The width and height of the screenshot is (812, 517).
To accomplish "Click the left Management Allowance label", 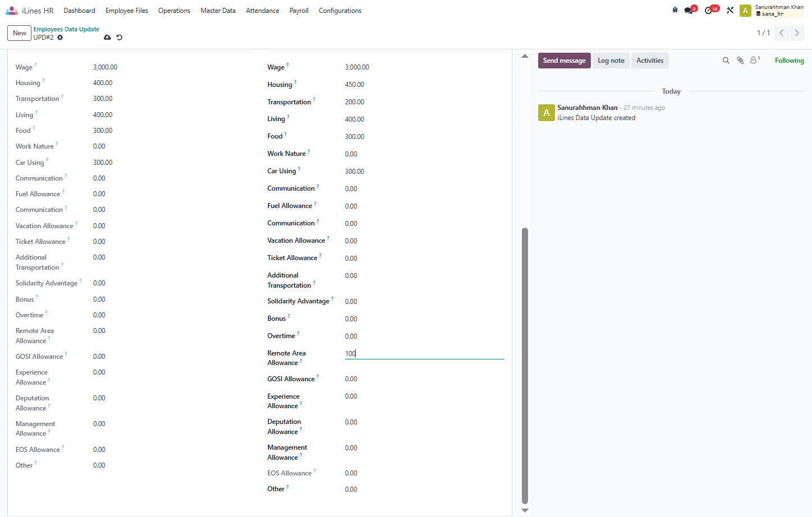I will pyautogui.click(x=35, y=429).
